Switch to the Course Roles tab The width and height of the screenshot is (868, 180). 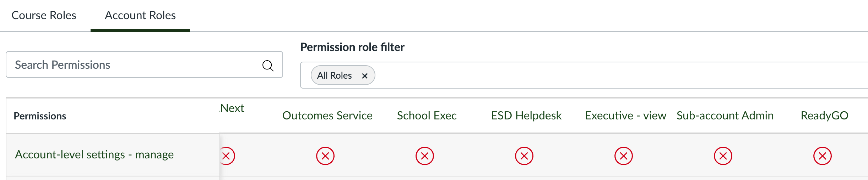pyautogui.click(x=44, y=16)
